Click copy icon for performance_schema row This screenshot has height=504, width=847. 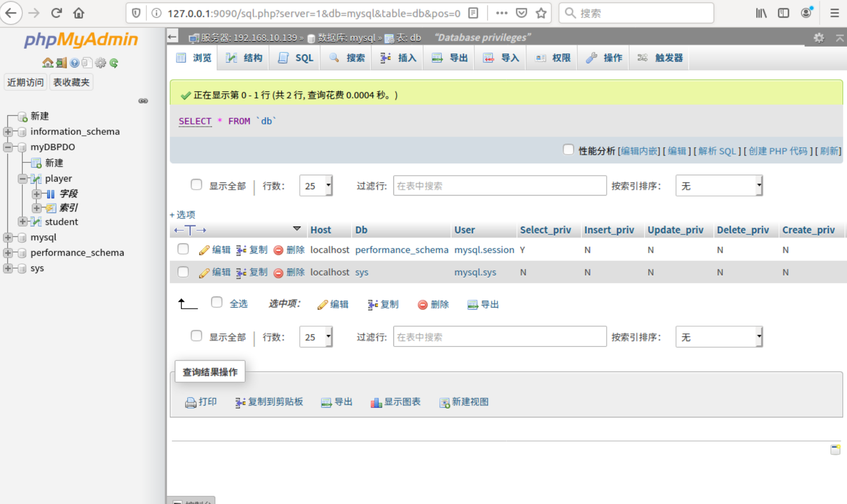(241, 250)
